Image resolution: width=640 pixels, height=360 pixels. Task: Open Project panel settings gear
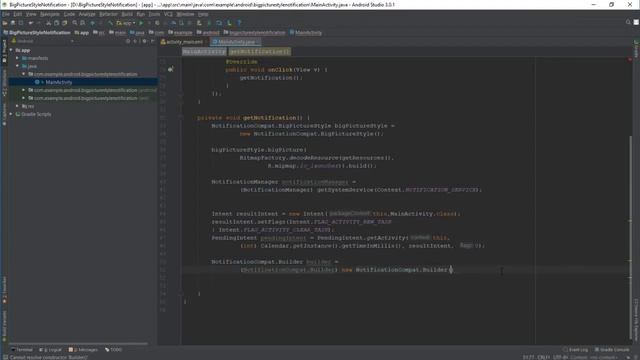click(144, 41)
